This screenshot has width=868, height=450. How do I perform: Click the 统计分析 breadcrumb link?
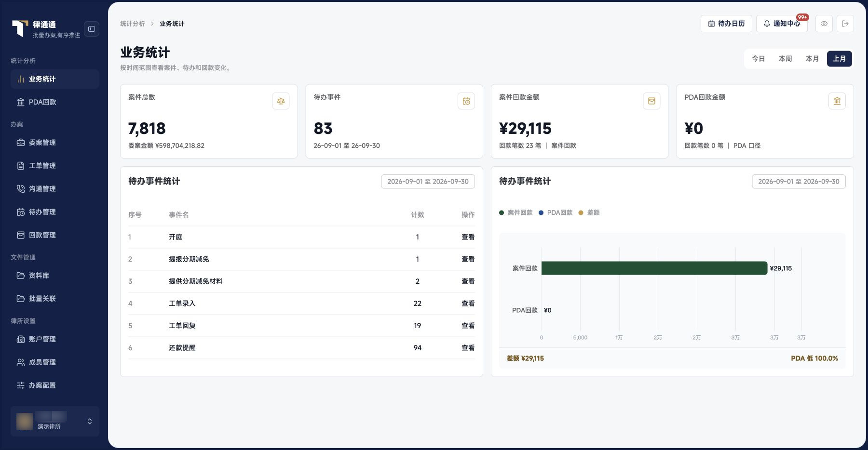click(133, 24)
